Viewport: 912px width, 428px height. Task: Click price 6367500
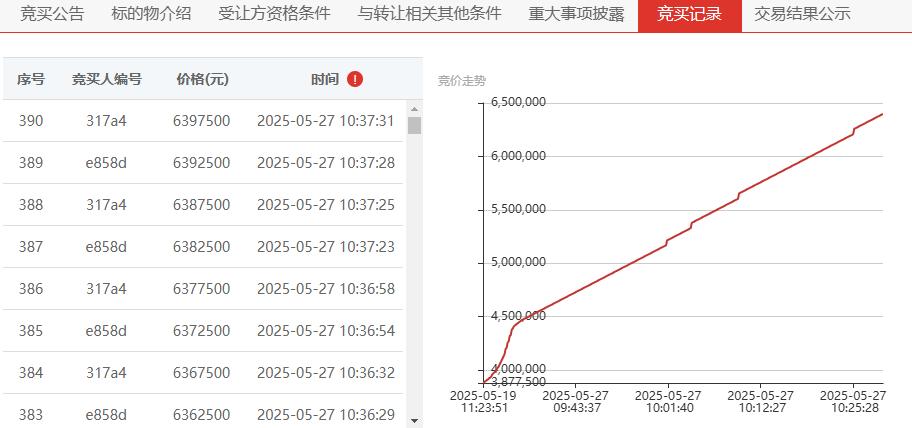[201, 373]
